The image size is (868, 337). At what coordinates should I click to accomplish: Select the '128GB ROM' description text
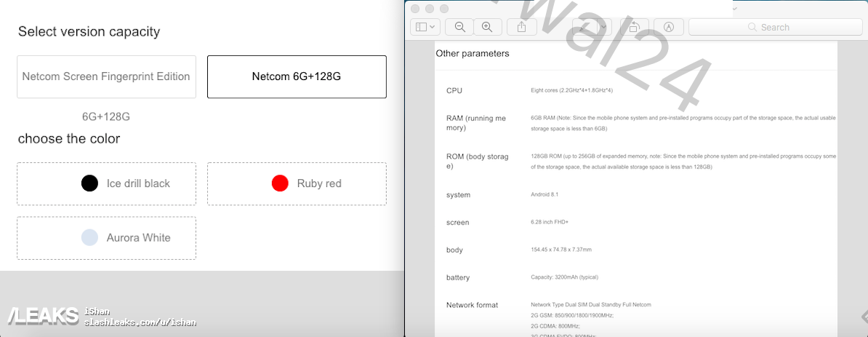tap(683, 162)
